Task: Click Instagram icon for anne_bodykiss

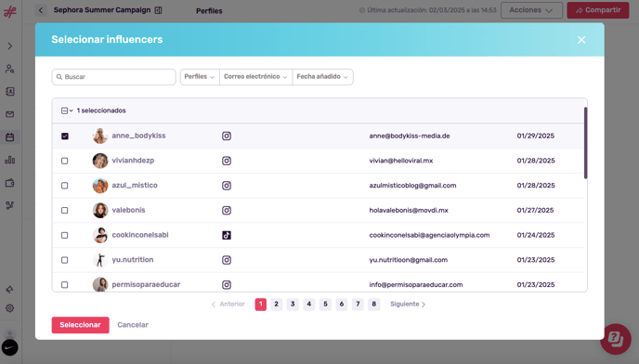Action: pos(227,136)
